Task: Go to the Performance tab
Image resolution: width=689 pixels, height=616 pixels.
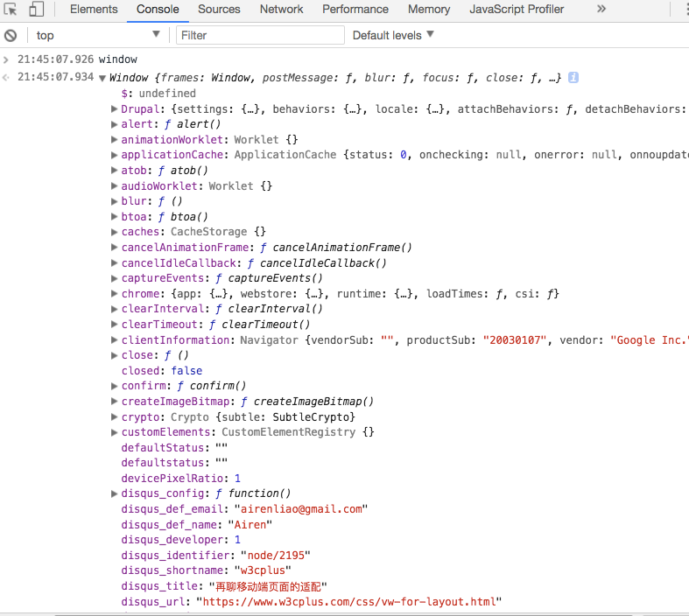Action: pyautogui.click(x=355, y=10)
